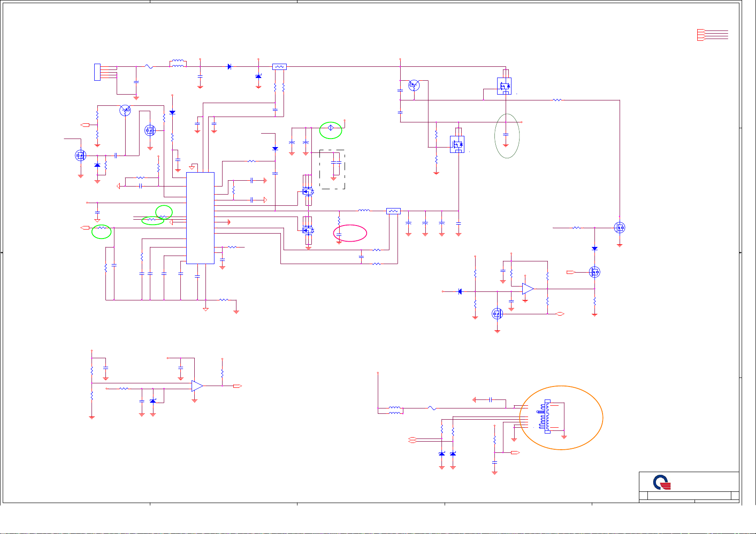Select the comparator triangle in bottom-left circuit
Image resolution: width=756 pixels, height=534 pixels.
(197, 386)
